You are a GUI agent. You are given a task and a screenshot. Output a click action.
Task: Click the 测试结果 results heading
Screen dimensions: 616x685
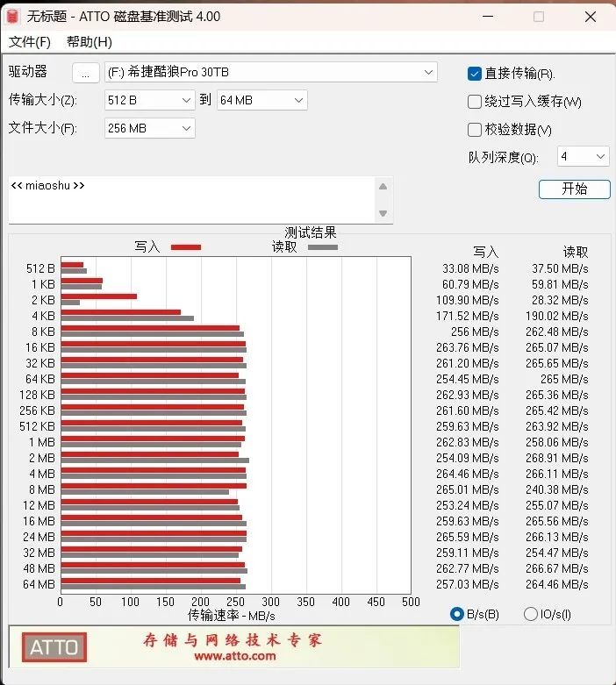point(311,232)
